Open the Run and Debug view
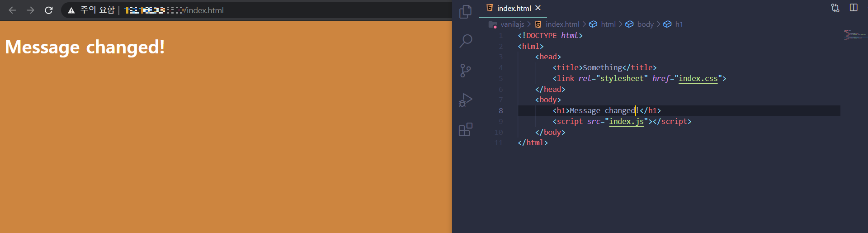Viewport: 868px width, 233px height. coord(465,100)
